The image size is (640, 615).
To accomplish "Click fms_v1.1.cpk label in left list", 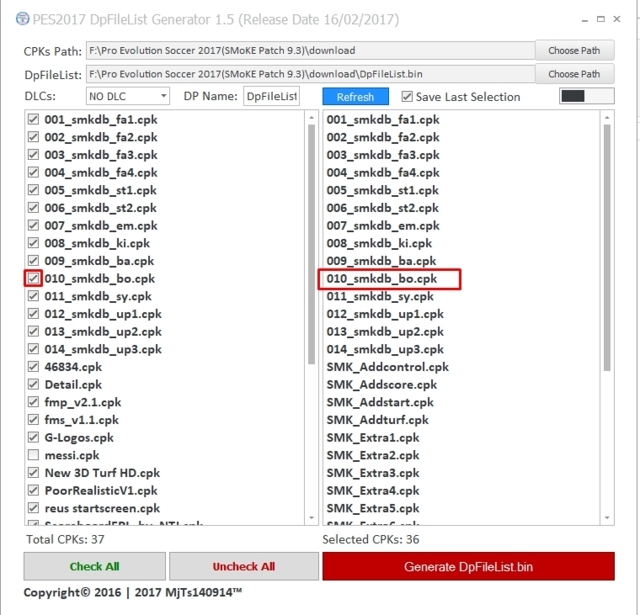I will pos(82,420).
